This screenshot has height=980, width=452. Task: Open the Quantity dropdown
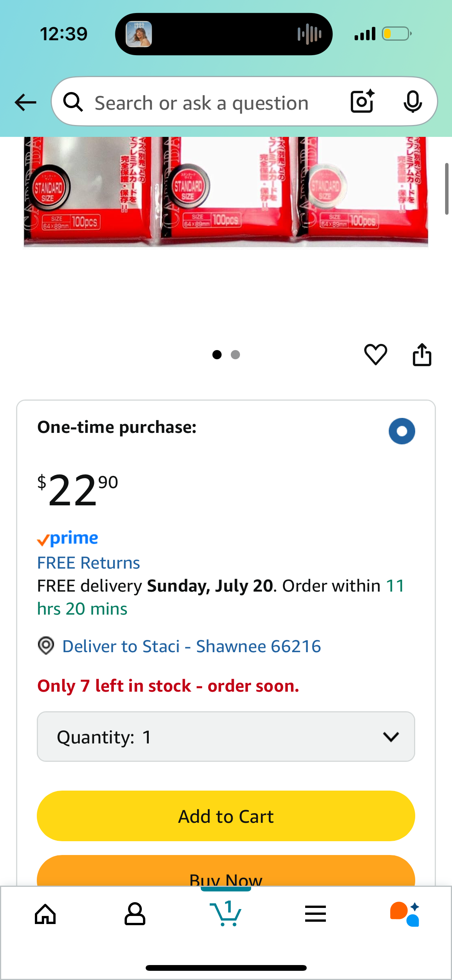226,737
